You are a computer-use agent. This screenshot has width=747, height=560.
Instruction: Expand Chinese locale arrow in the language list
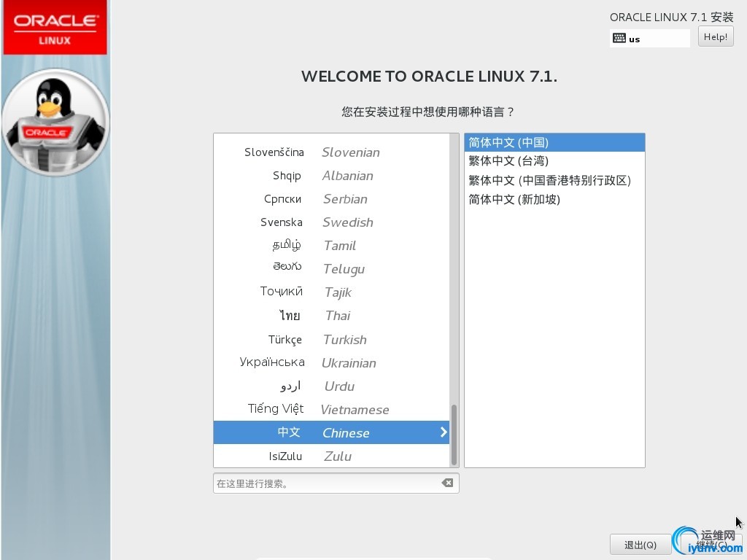(444, 432)
